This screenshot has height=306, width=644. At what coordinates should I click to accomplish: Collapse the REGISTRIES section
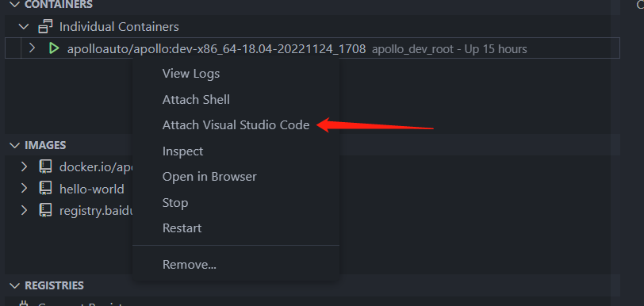point(15,285)
